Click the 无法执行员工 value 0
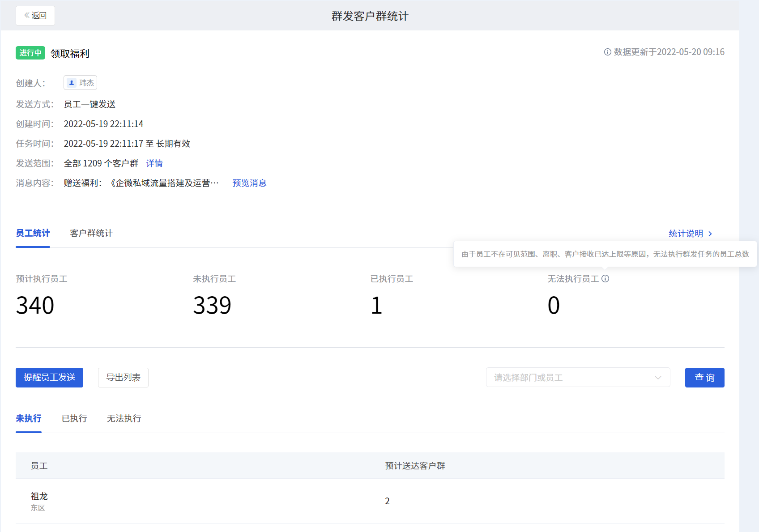759x532 pixels. pyautogui.click(x=554, y=306)
